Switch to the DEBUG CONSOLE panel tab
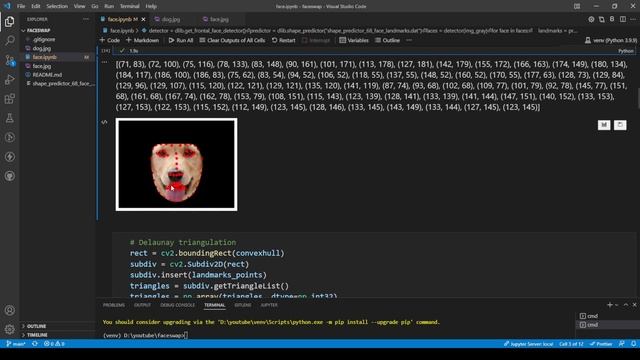The height and width of the screenshot is (360, 640). pos(178,305)
